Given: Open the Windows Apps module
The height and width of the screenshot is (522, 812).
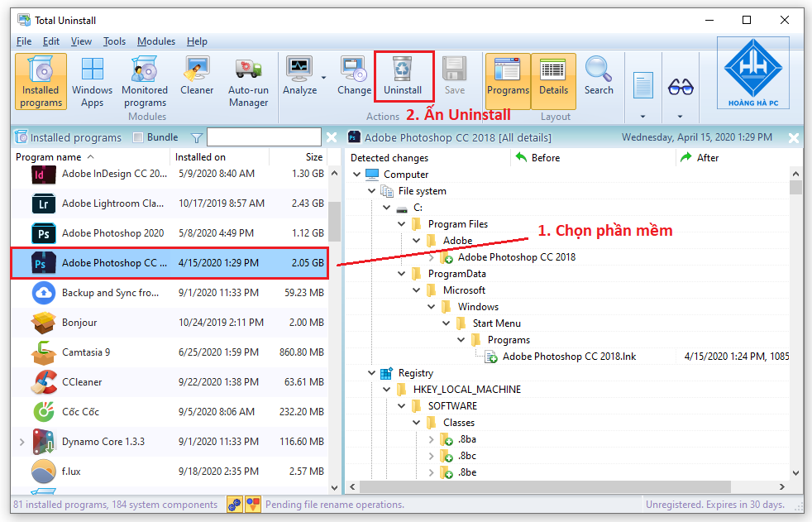Looking at the screenshot, I should pyautogui.click(x=91, y=79).
